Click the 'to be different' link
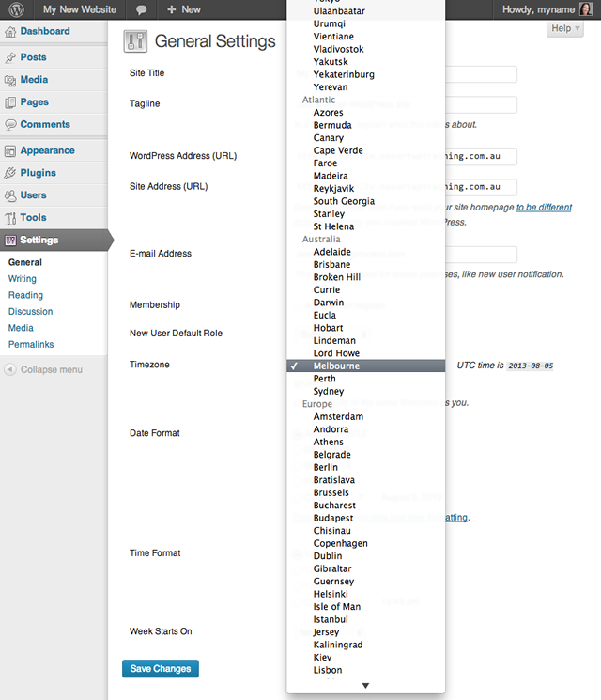Viewport: 601px width, 700px height. [544, 207]
